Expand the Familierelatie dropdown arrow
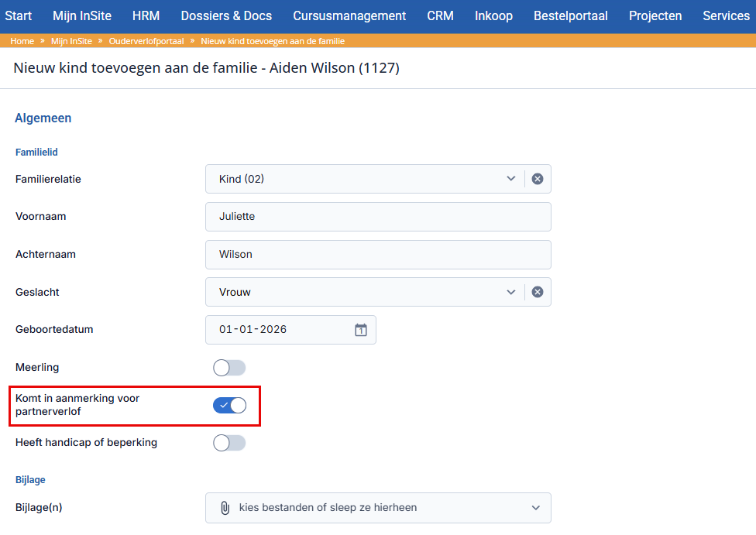 [x=511, y=179]
